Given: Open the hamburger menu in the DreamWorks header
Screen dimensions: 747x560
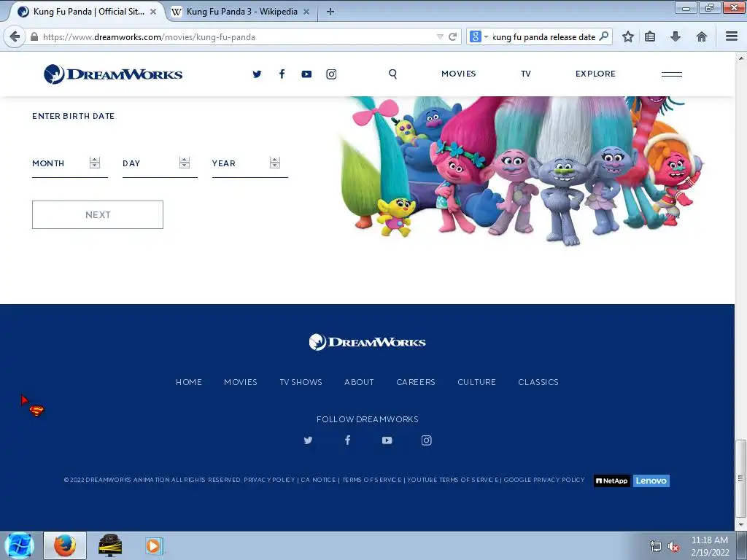Looking at the screenshot, I should pos(672,74).
